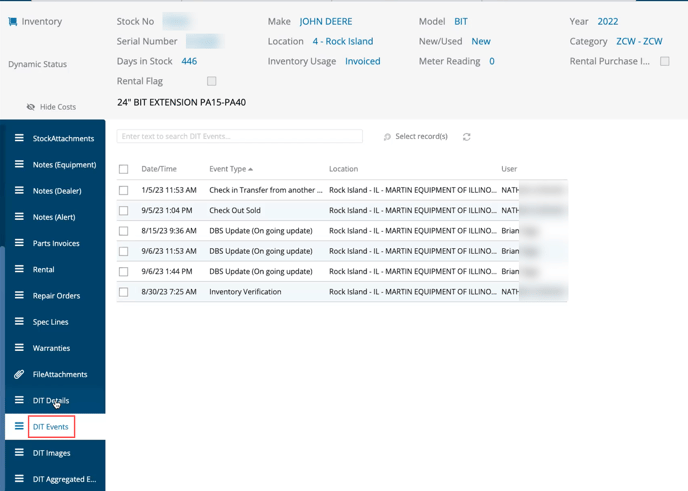Click the Hide Costs eye icon
Image resolution: width=688 pixels, height=491 pixels.
coord(31,107)
